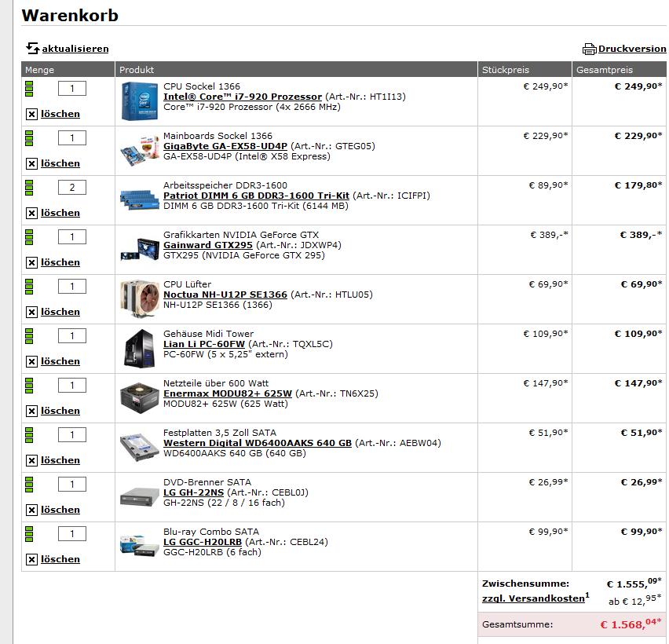
Task: Click delete X icon for Gainward GTX295
Action: click(31, 262)
